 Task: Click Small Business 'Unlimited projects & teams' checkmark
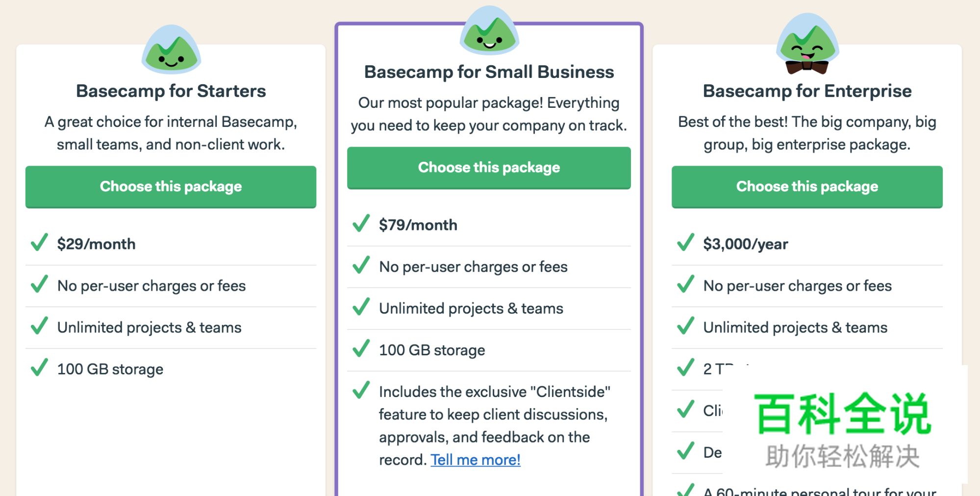tap(361, 307)
